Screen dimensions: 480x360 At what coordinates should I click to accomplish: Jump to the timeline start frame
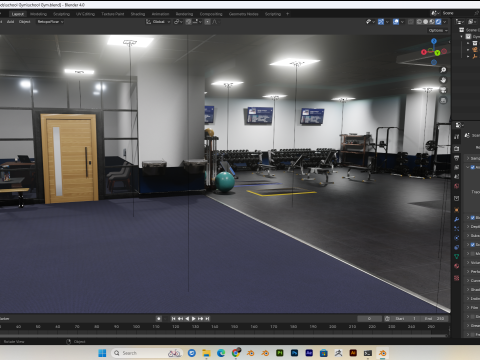pyautogui.click(x=173, y=319)
